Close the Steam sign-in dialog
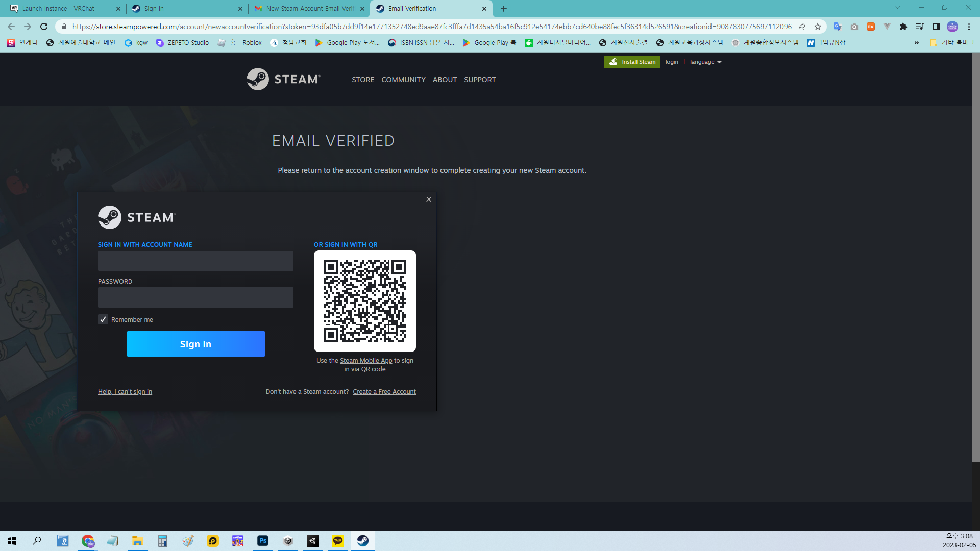The width and height of the screenshot is (980, 551). point(429,199)
